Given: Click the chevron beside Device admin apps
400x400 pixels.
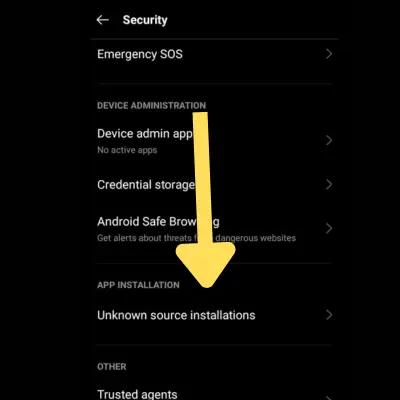Looking at the screenshot, I should click(329, 140).
